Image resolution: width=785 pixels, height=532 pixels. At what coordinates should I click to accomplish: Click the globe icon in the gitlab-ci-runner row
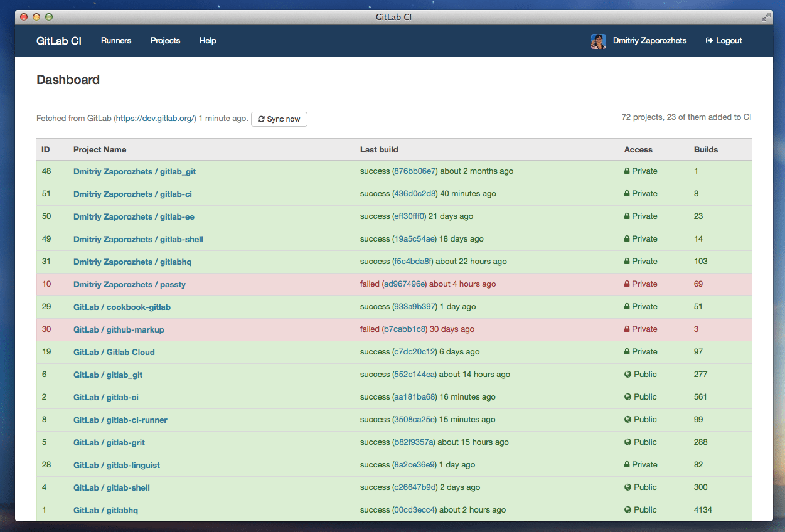[627, 420]
